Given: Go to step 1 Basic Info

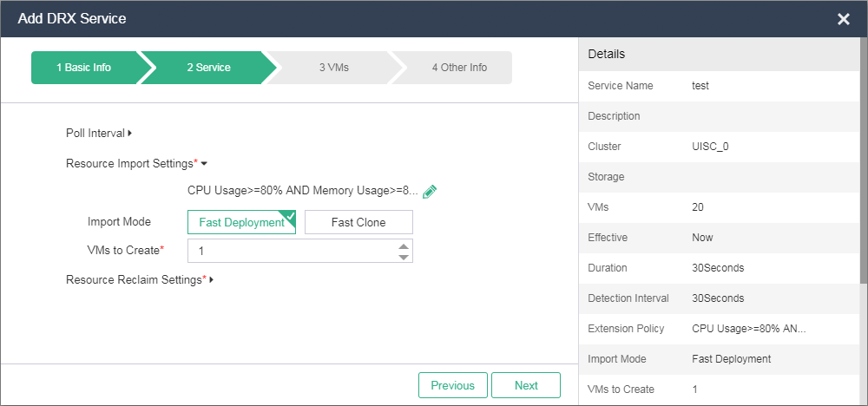Looking at the screenshot, I should 83,68.
